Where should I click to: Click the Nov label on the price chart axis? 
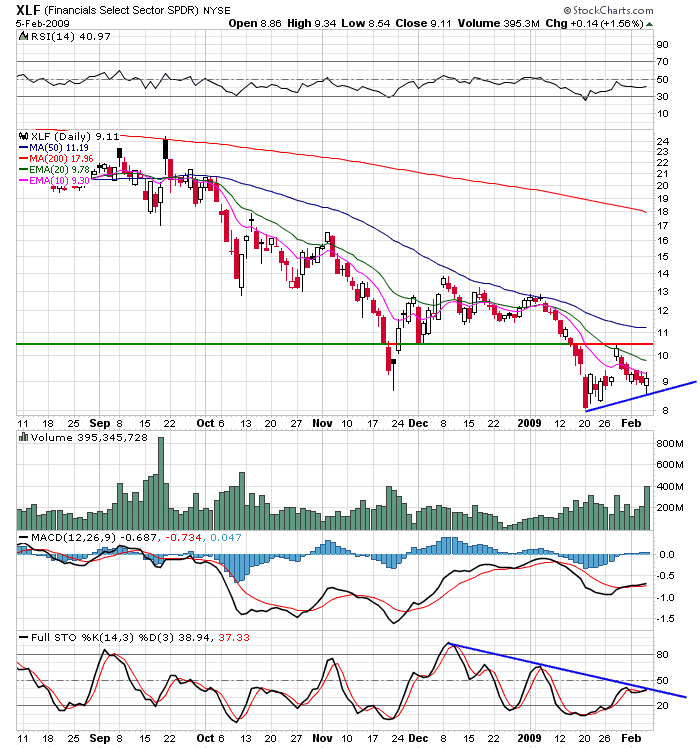click(322, 423)
